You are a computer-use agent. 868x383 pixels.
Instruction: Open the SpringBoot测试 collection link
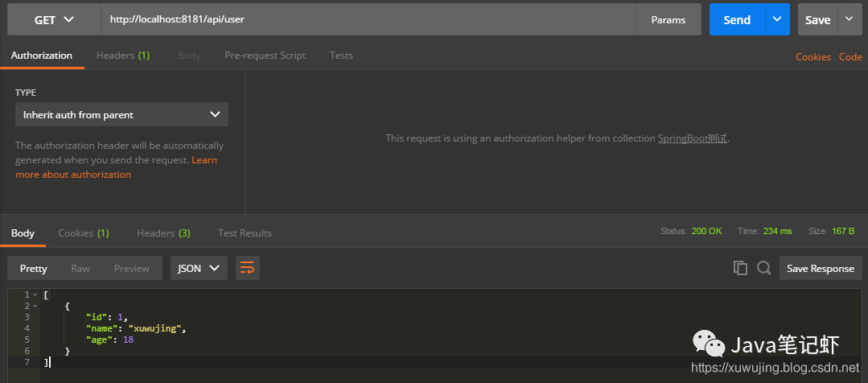pos(692,138)
